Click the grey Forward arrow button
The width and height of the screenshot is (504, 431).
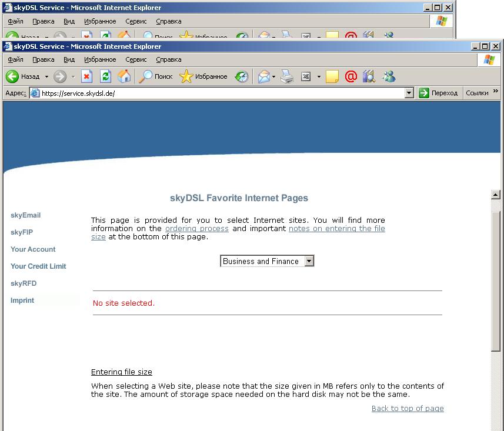click(60, 76)
